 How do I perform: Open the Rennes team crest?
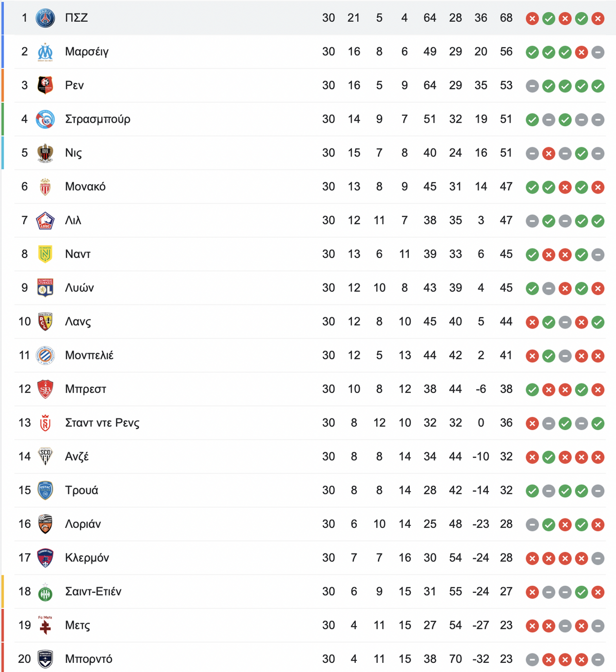pos(45,85)
